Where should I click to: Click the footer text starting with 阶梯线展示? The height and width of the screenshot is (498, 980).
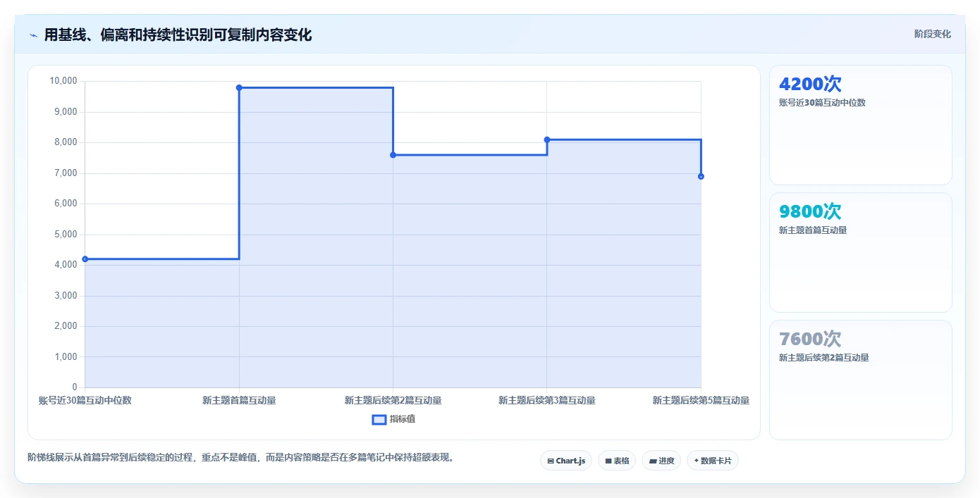tap(243, 457)
